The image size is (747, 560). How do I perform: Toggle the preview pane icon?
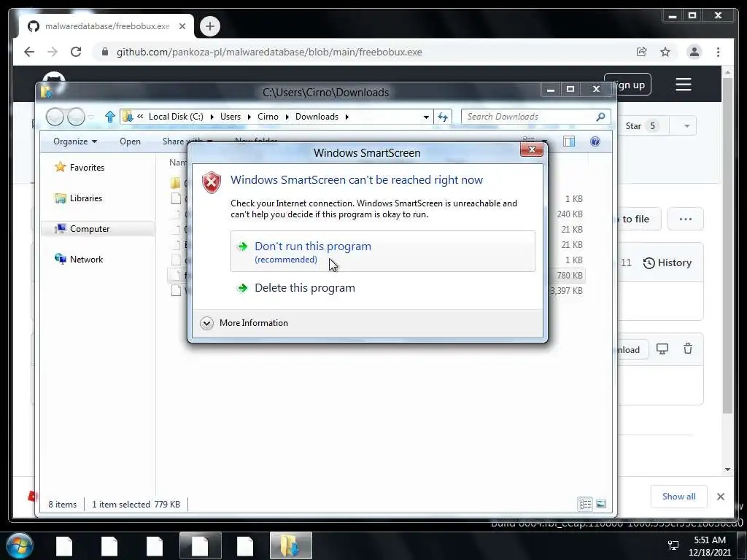(x=569, y=141)
